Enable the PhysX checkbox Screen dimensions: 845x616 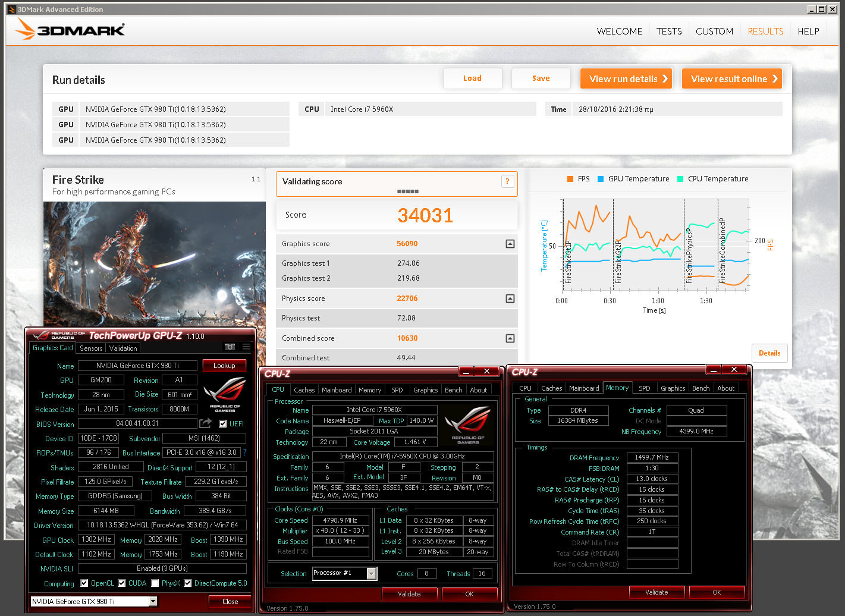[155, 583]
